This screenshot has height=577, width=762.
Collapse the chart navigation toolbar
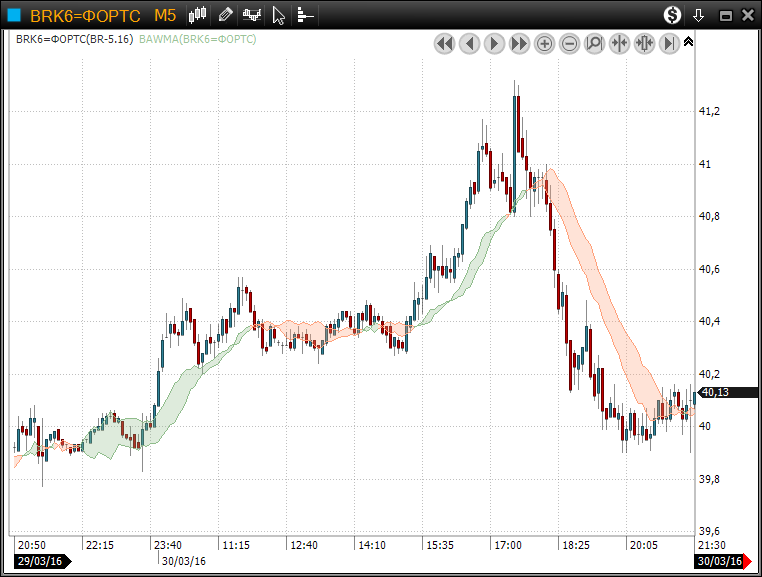coord(688,42)
